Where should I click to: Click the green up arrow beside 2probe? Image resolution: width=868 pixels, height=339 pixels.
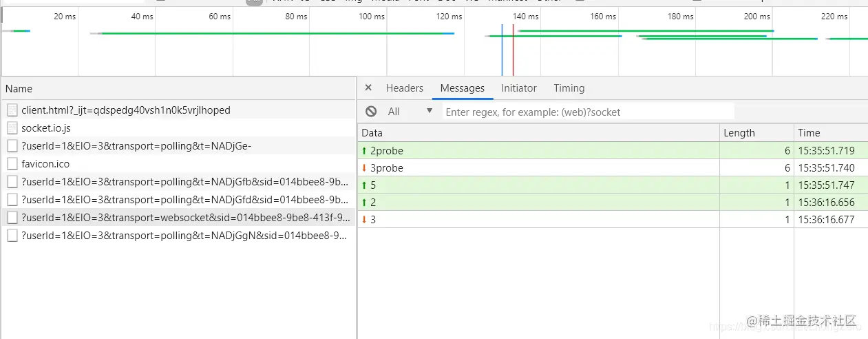click(x=364, y=150)
